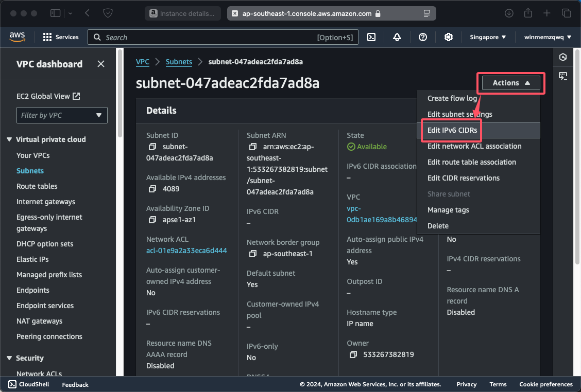Open Cookie preferences
This screenshot has height=392, width=581.
546,384
